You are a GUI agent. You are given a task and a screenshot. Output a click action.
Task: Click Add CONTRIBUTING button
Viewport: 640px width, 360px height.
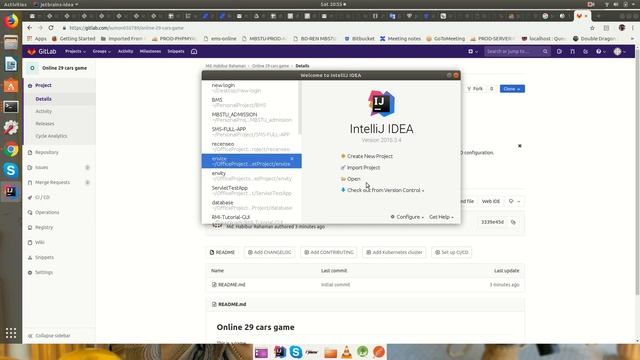tap(329, 252)
